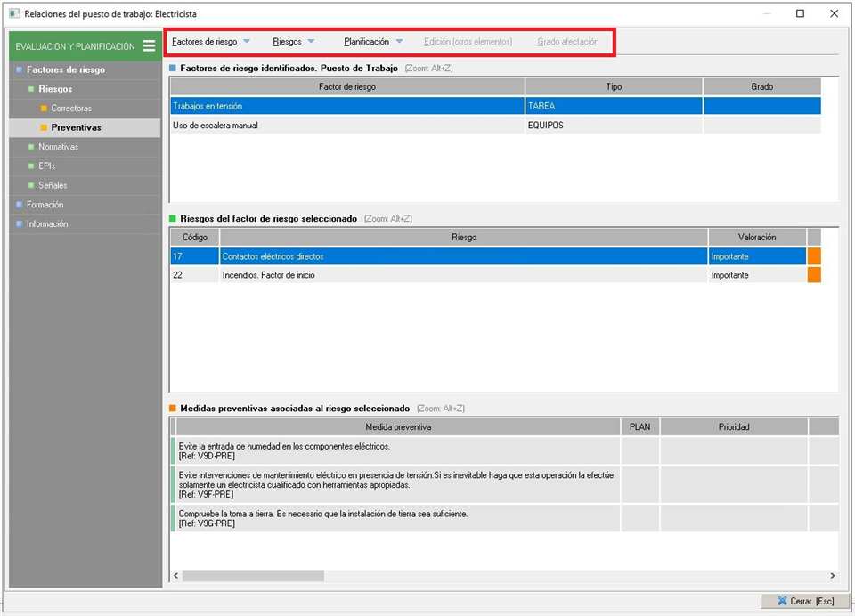Click the orange square icon beside Correctoras
The image size is (855, 616).
coord(43,109)
